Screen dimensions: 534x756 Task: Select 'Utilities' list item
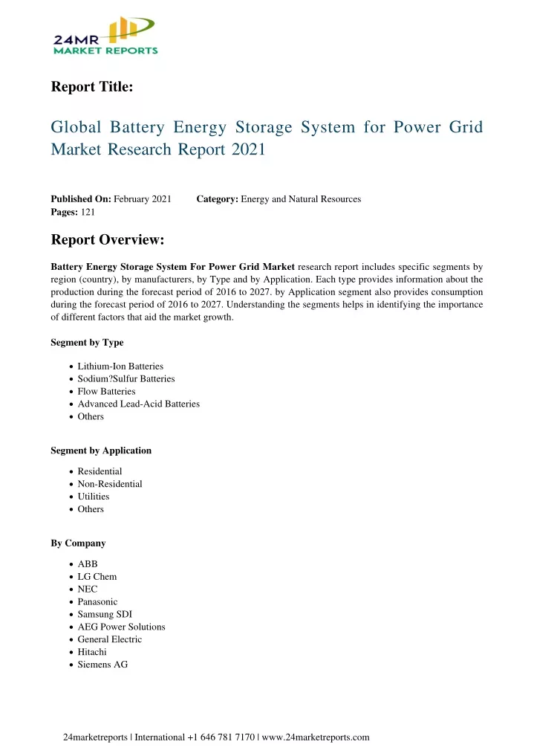(x=94, y=497)
